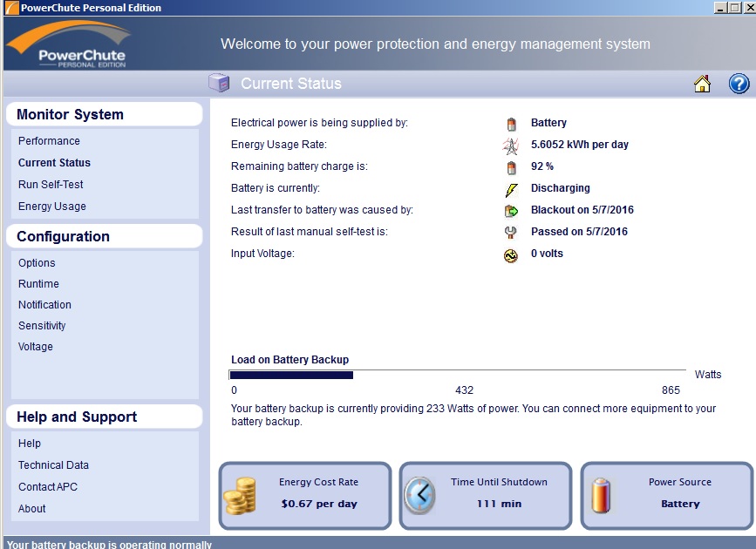The image size is (756, 549).
Task: Click the Configuration section header
Action: (104, 236)
